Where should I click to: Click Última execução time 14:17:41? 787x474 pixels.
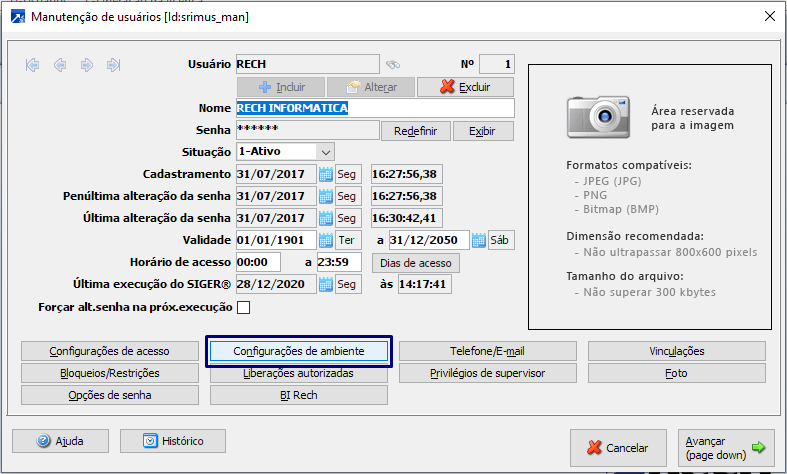click(x=425, y=284)
